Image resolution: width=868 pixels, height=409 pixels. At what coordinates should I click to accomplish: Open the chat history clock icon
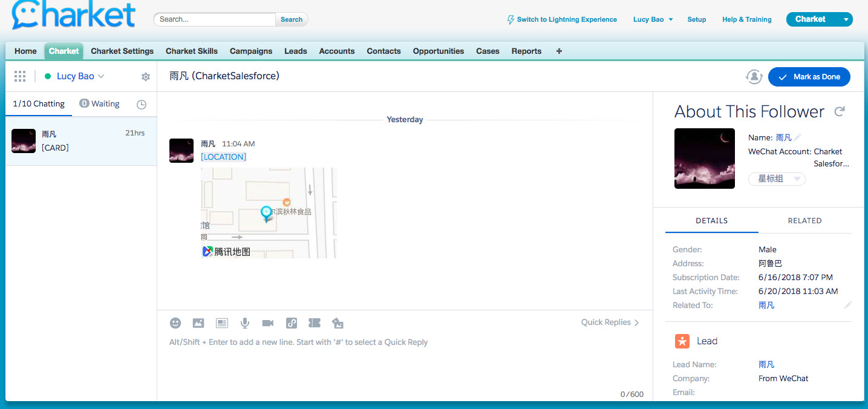(142, 104)
